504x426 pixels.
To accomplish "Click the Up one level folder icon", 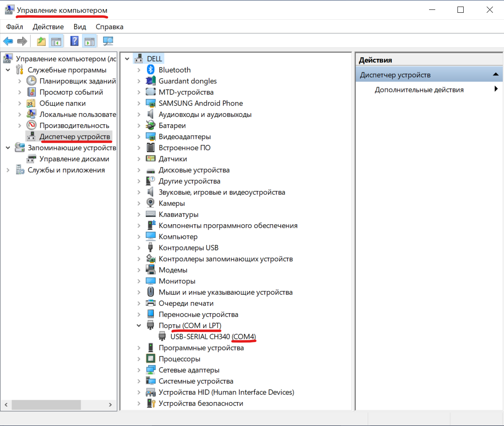I will tap(41, 41).
